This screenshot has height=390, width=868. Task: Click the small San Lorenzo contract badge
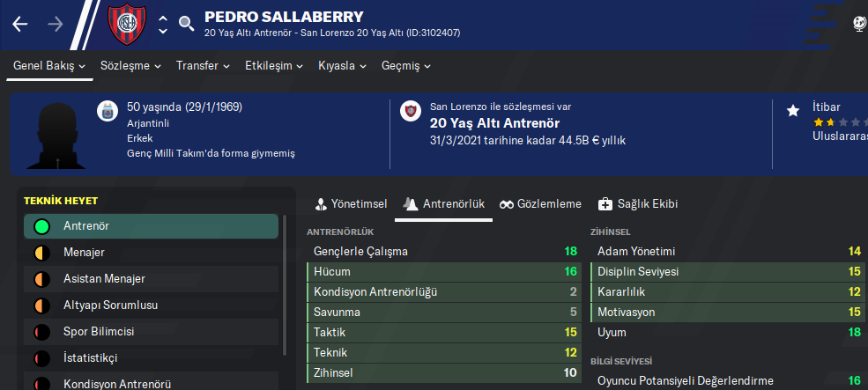409,111
